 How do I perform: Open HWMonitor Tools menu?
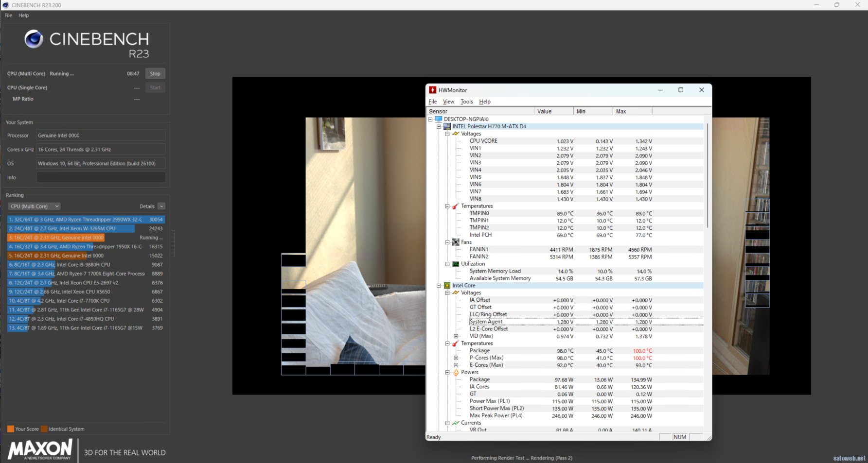click(x=467, y=102)
